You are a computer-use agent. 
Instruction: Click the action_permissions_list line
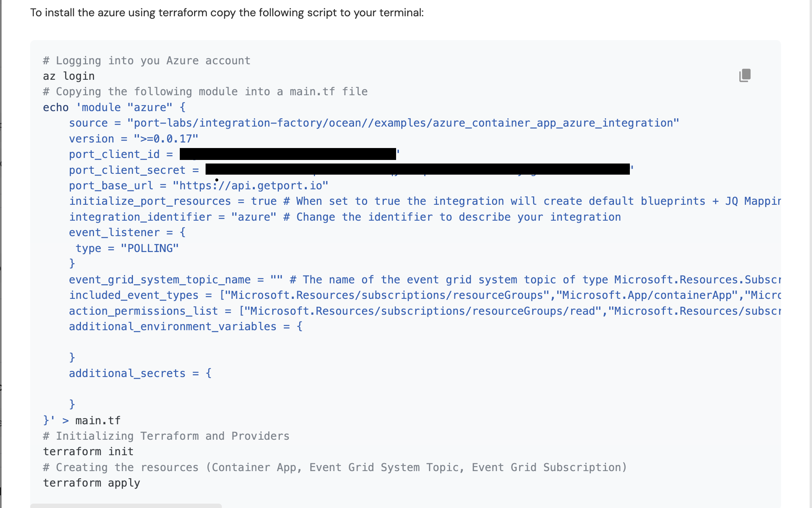(143, 311)
